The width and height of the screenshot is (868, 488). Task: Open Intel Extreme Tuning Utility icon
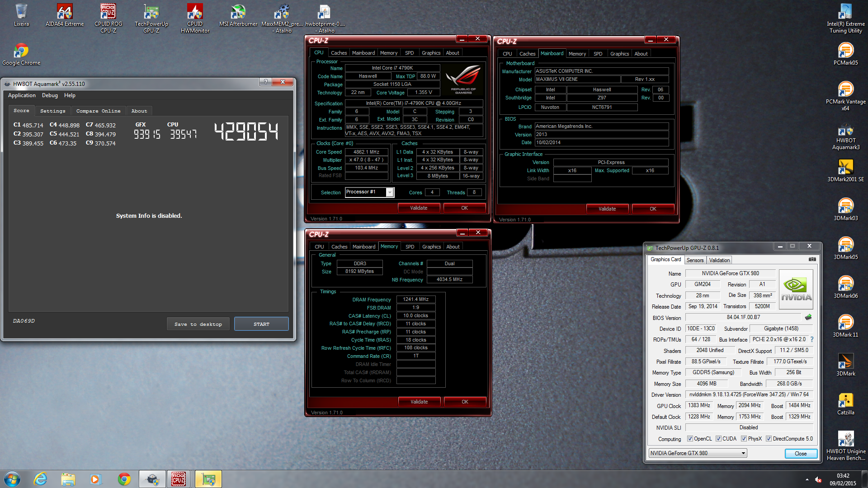[x=845, y=19]
